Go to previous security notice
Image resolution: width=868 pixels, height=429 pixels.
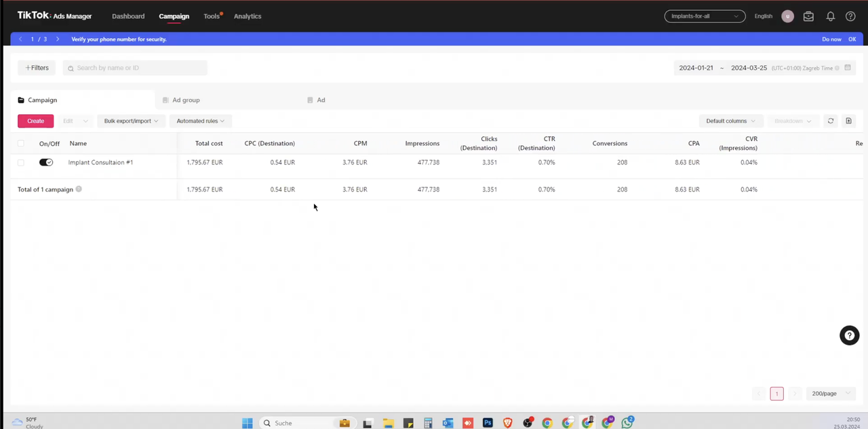pyautogui.click(x=20, y=39)
